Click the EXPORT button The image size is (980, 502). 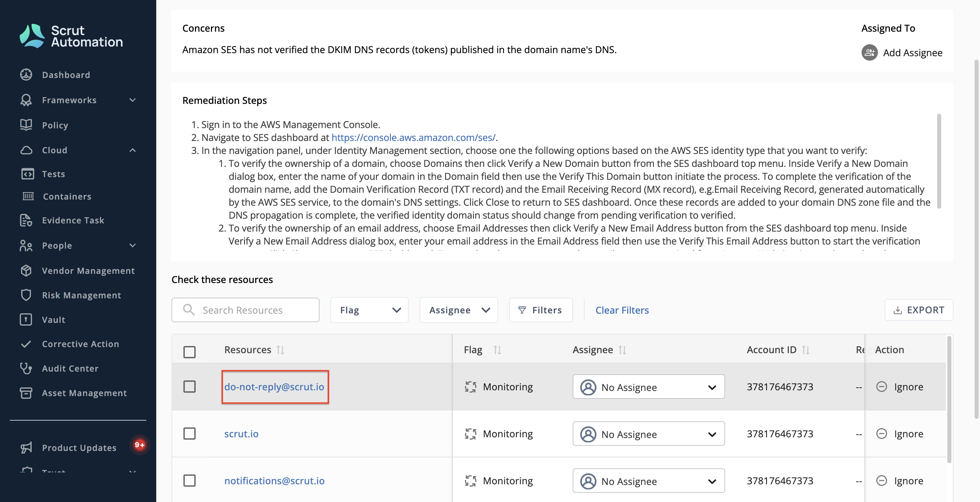pos(919,310)
